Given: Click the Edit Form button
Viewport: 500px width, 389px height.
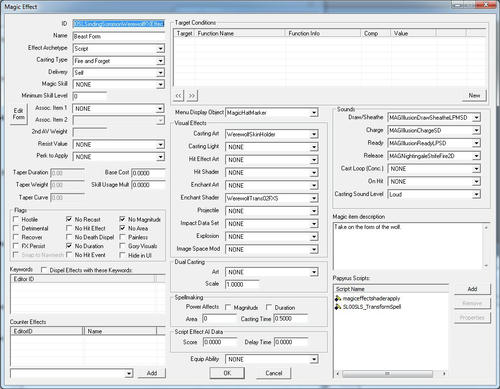Looking at the screenshot, I should coord(18,114).
